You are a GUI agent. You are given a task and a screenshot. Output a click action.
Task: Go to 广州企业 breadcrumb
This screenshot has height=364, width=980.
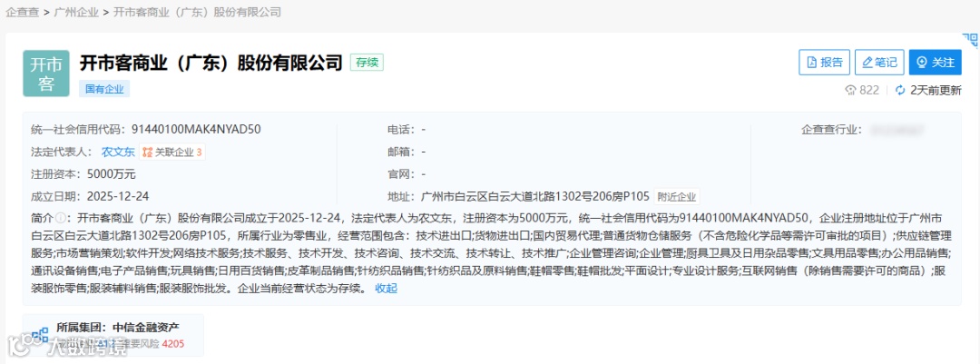click(x=76, y=12)
